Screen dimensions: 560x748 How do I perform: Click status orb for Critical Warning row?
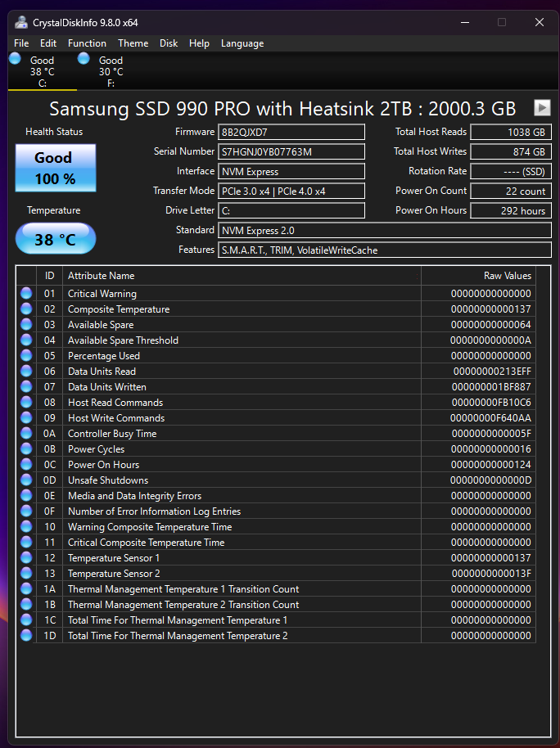tap(26, 294)
